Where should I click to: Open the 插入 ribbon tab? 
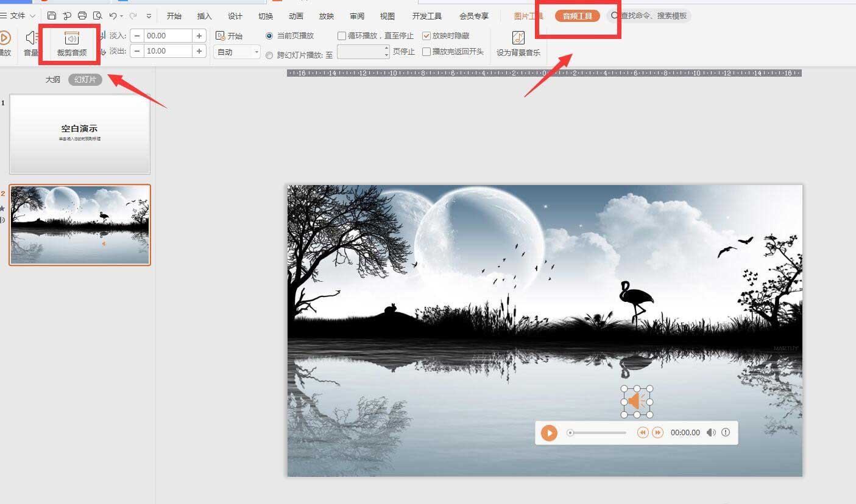204,16
